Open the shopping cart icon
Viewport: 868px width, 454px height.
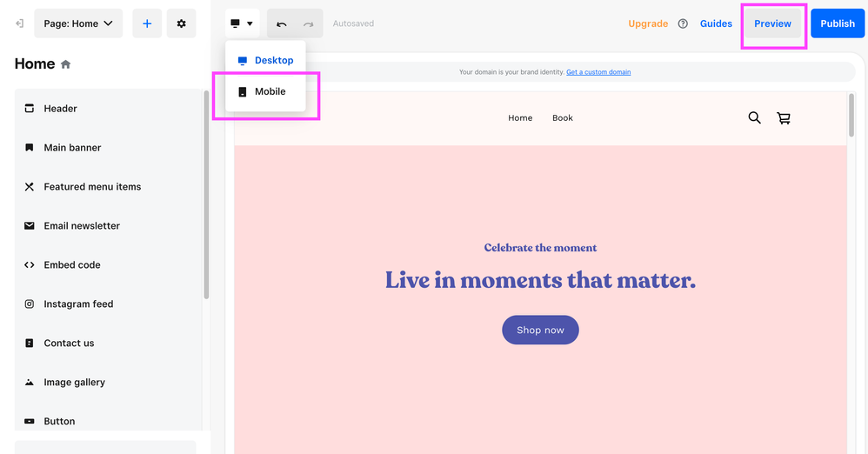pos(784,118)
